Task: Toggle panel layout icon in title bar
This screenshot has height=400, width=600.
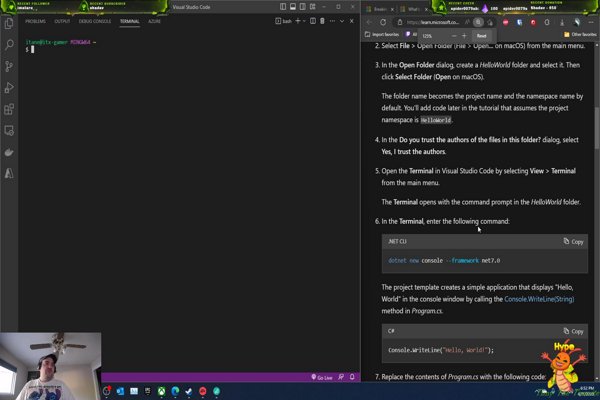Action: (293, 7)
